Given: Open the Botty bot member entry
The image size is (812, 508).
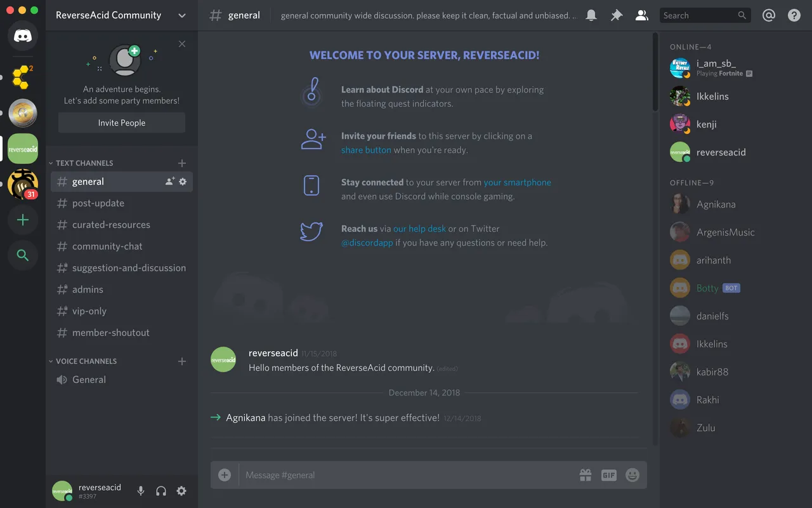Looking at the screenshot, I should (x=736, y=288).
